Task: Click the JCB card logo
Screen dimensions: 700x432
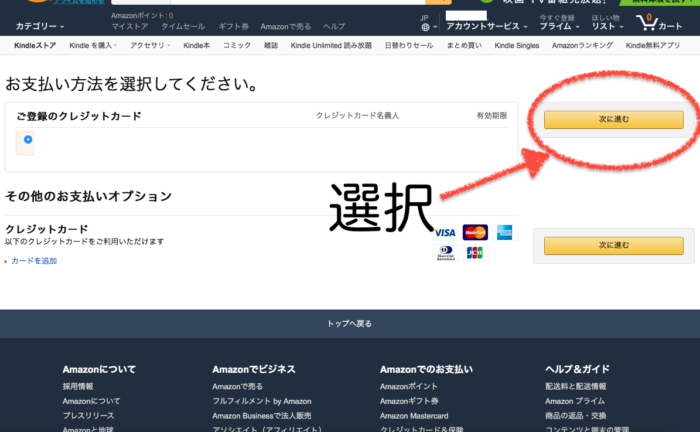Action: pyautogui.click(x=475, y=253)
